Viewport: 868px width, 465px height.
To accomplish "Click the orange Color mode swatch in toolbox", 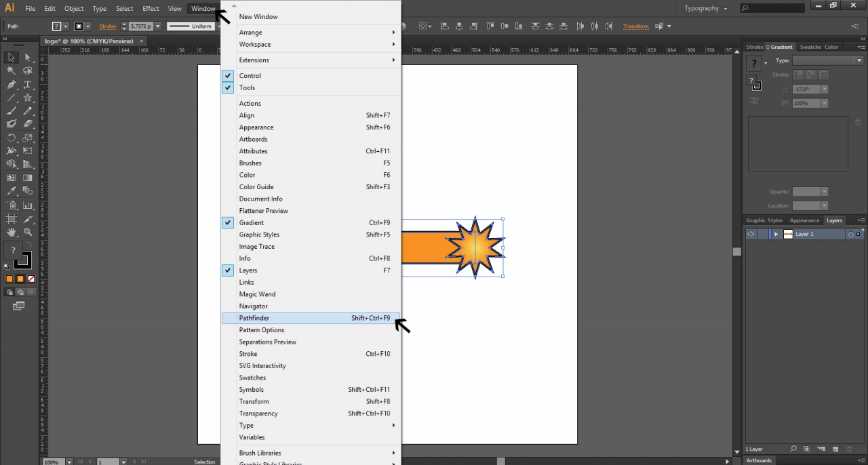I will [x=9, y=279].
